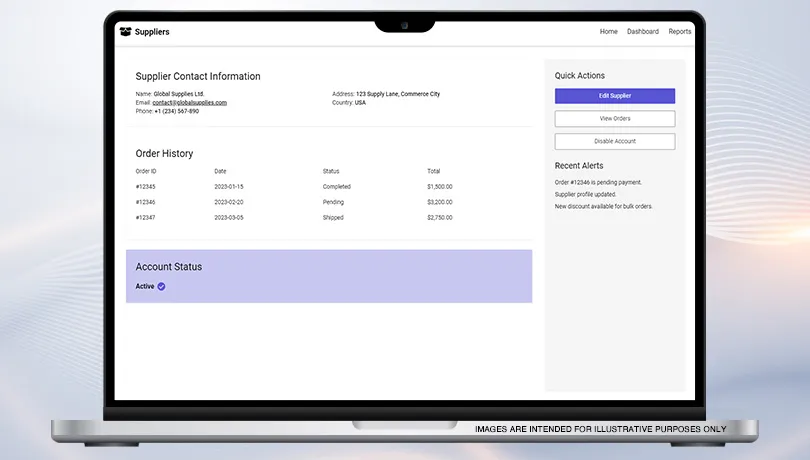810x460 pixels.
Task: Go to the Reports page
Action: pyautogui.click(x=680, y=32)
